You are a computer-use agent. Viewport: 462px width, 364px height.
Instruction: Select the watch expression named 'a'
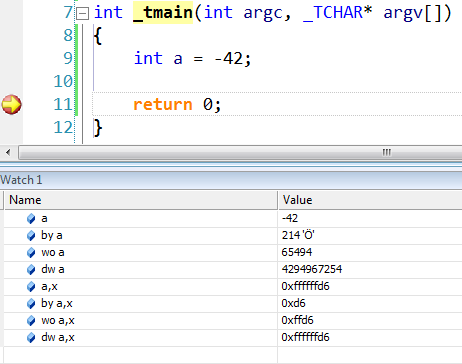click(44, 219)
